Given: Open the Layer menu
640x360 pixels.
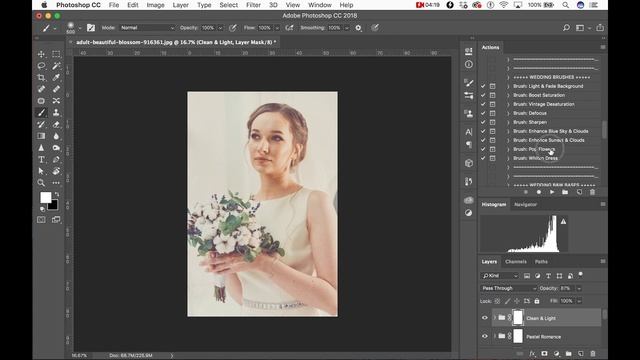Looking at the screenshot, I should [x=180, y=5].
